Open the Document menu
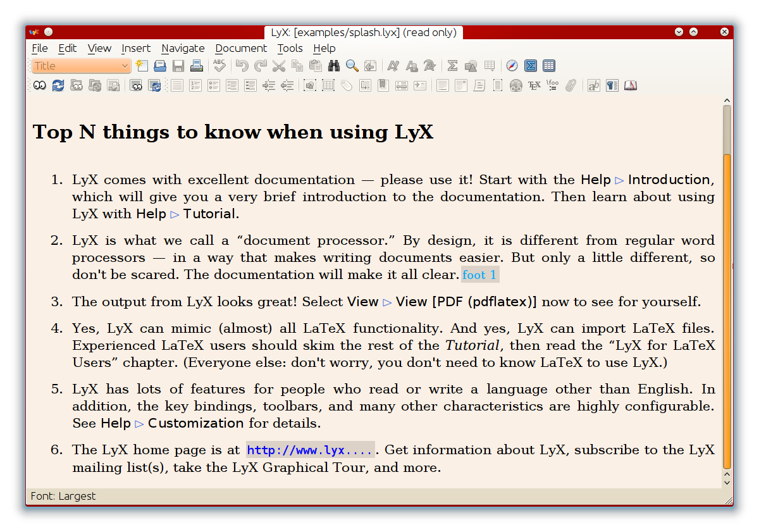This screenshot has width=759, height=532. (241, 48)
